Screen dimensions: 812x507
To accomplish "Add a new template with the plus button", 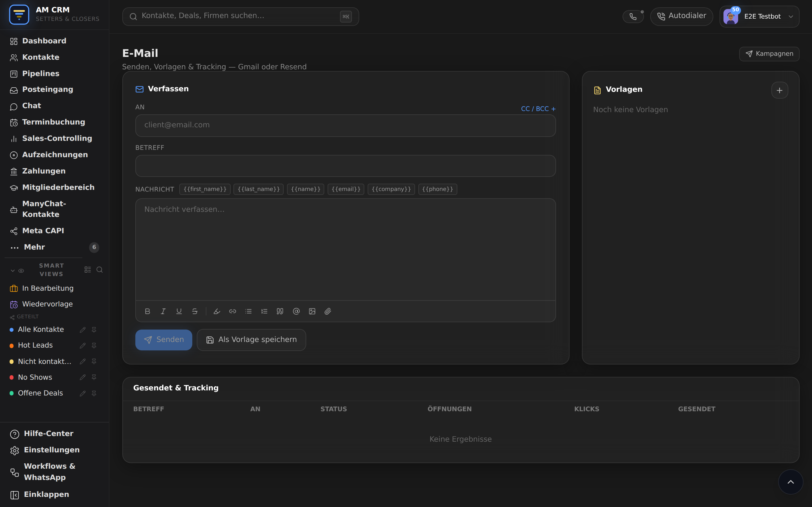I will click(780, 90).
